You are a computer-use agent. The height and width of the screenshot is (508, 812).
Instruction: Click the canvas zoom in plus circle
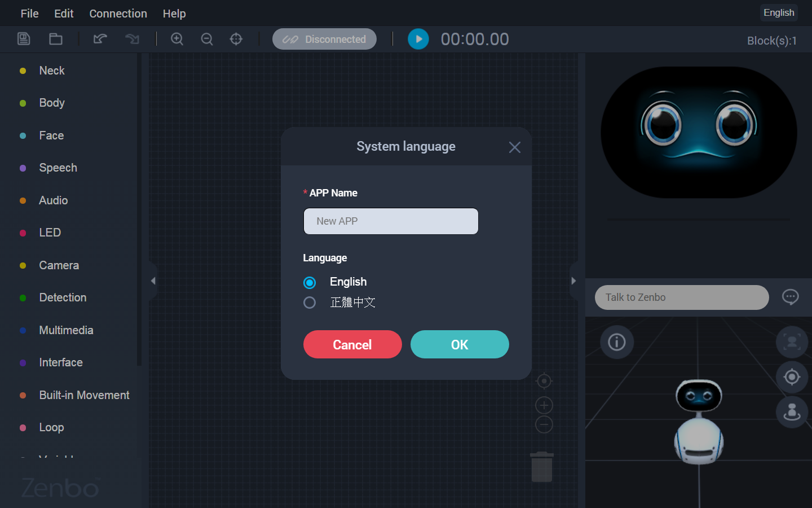click(544, 405)
